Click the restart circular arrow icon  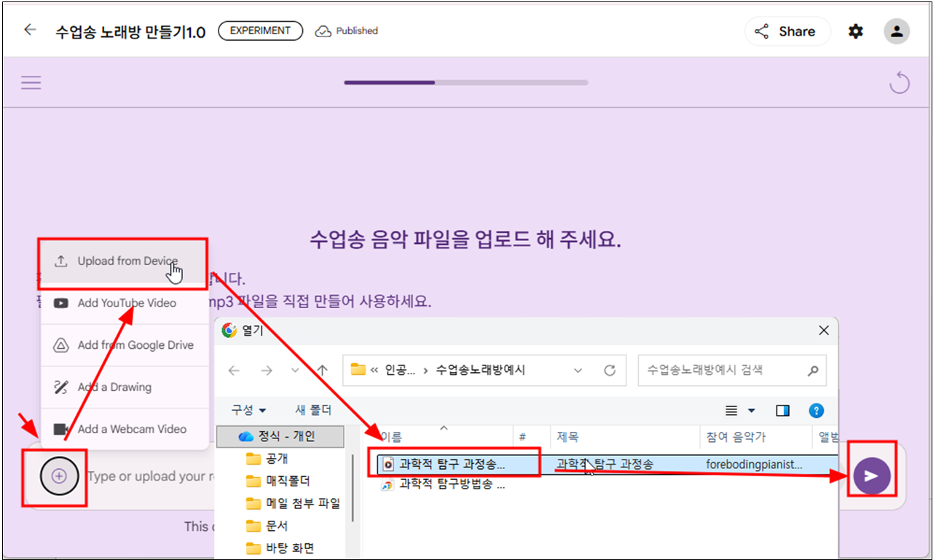click(x=900, y=82)
